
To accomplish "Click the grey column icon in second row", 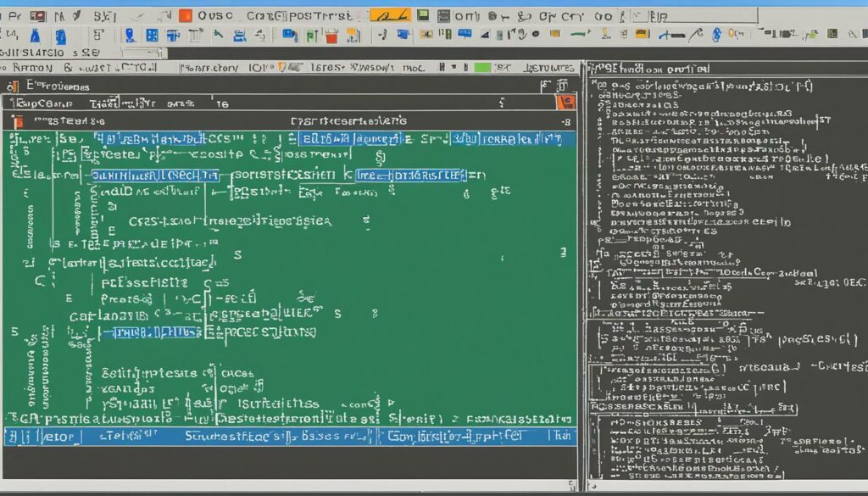I will coord(196,36).
